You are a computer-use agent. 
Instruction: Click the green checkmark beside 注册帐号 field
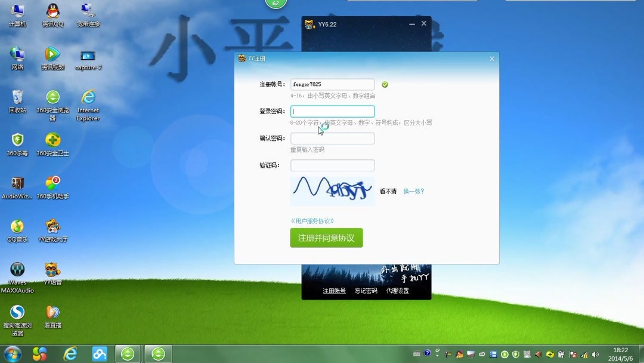pyautogui.click(x=385, y=84)
